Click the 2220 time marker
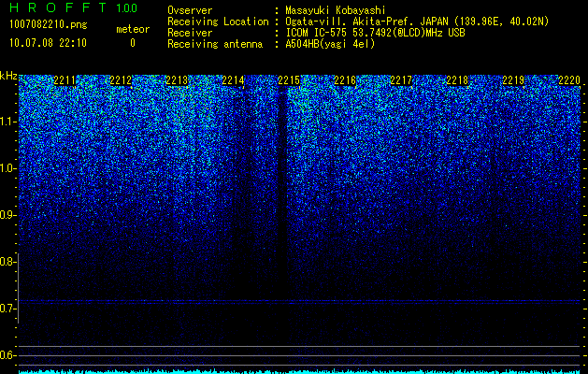The width and height of the screenshot is (588, 374). (569, 80)
